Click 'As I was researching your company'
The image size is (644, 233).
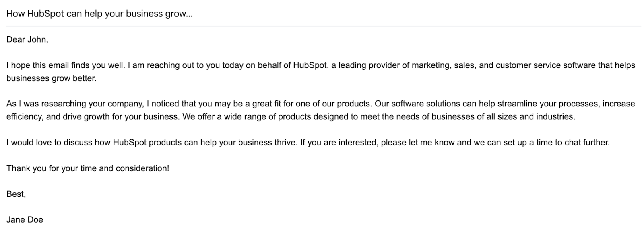click(75, 104)
